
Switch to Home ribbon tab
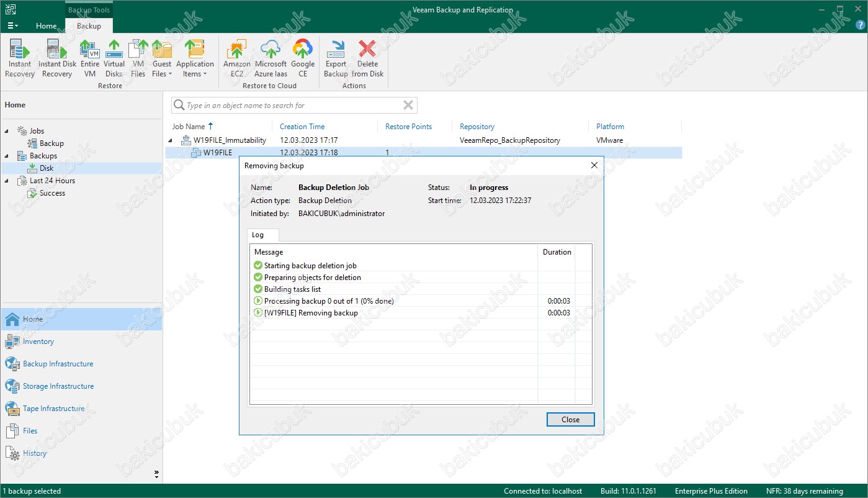[x=47, y=26]
